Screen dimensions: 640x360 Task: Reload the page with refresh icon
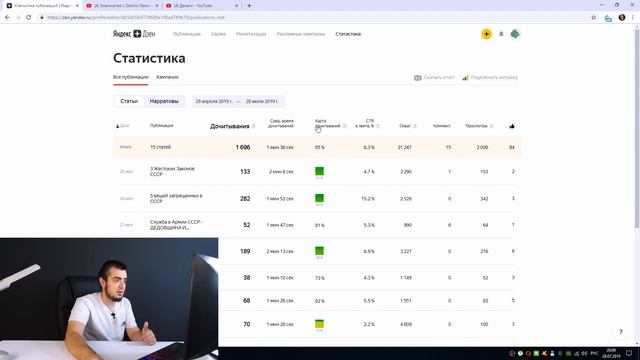(29, 18)
